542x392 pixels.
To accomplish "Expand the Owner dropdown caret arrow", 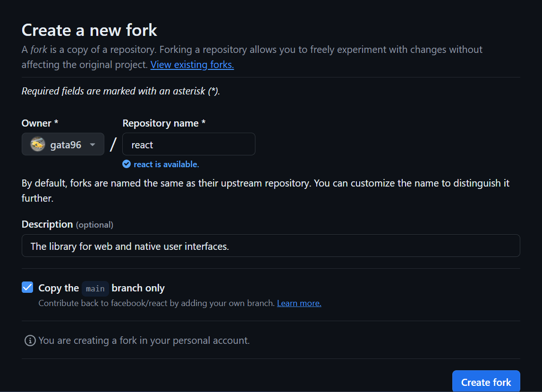I will (93, 145).
